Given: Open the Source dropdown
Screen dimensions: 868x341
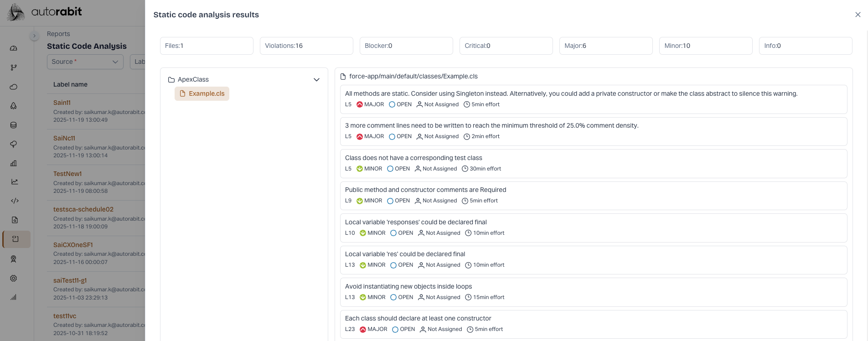Looking at the screenshot, I should [85, 62].
